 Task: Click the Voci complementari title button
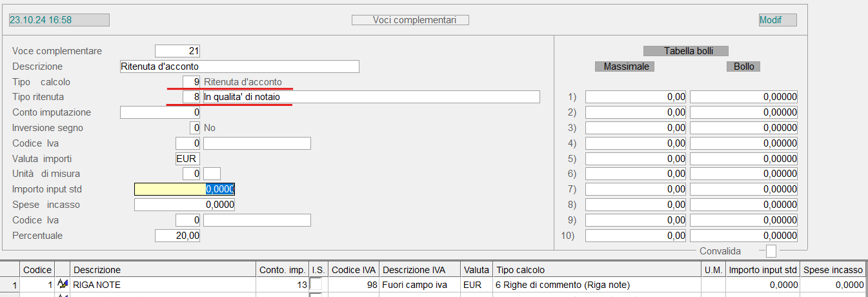(x=410, y=20)
